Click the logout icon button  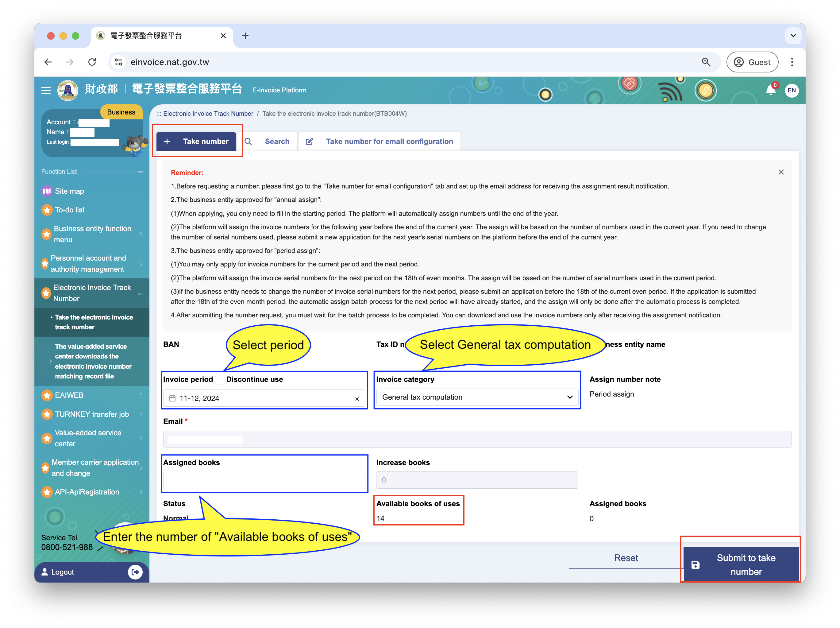pyautogui.click(x=137, y=571)
